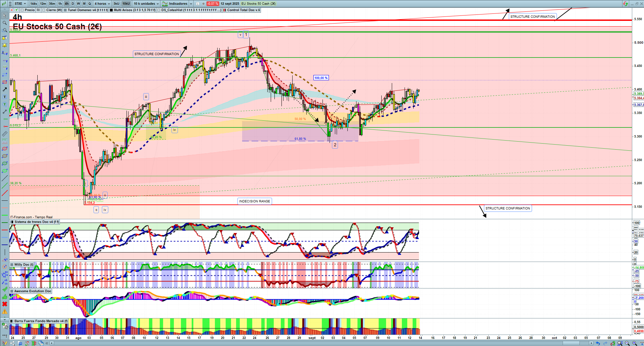The height and width of the screenshot is (346, 644).
Task: Select the arrow drawing tool
Action: click(x=5, y=89)
